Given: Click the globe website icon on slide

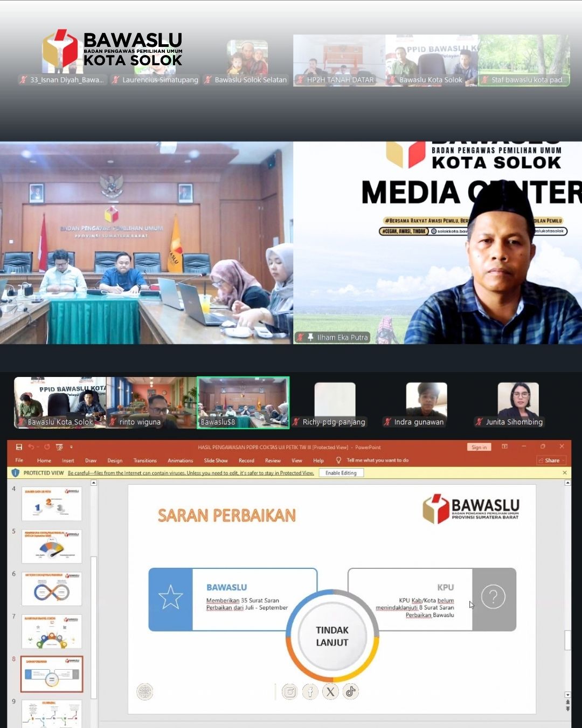Looking at the screenshot, I should click(x=144, y=692).
